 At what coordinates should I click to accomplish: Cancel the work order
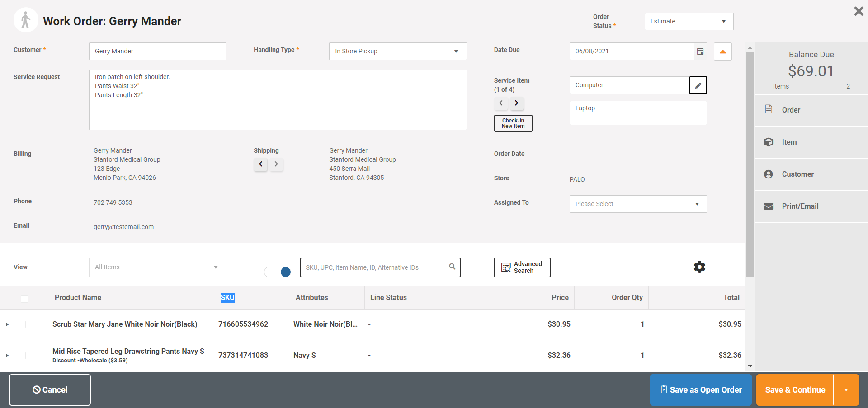pyautogui.click(x=50, y=390)
